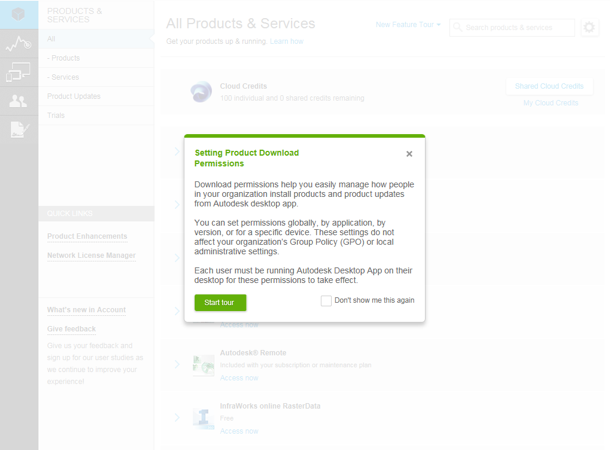Click the search magnifier icon
This screenshot has width=610, height=450.
[x=458, y=27]
